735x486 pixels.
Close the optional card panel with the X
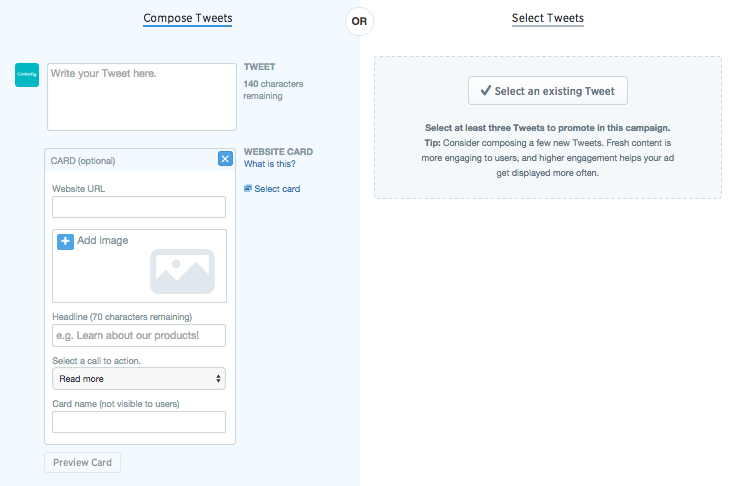pyautogui.click(x=225, y=159)
